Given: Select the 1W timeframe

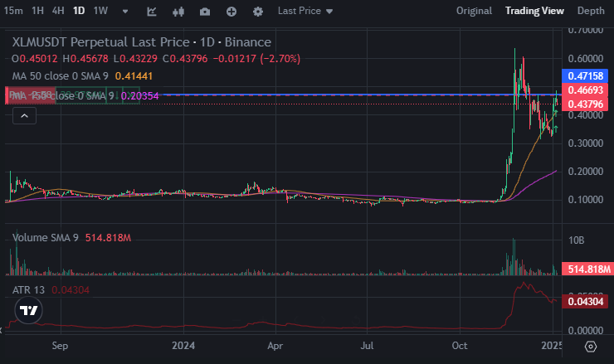Looking at the screenshot, I should pyautogui.click(x=100, y=11).
